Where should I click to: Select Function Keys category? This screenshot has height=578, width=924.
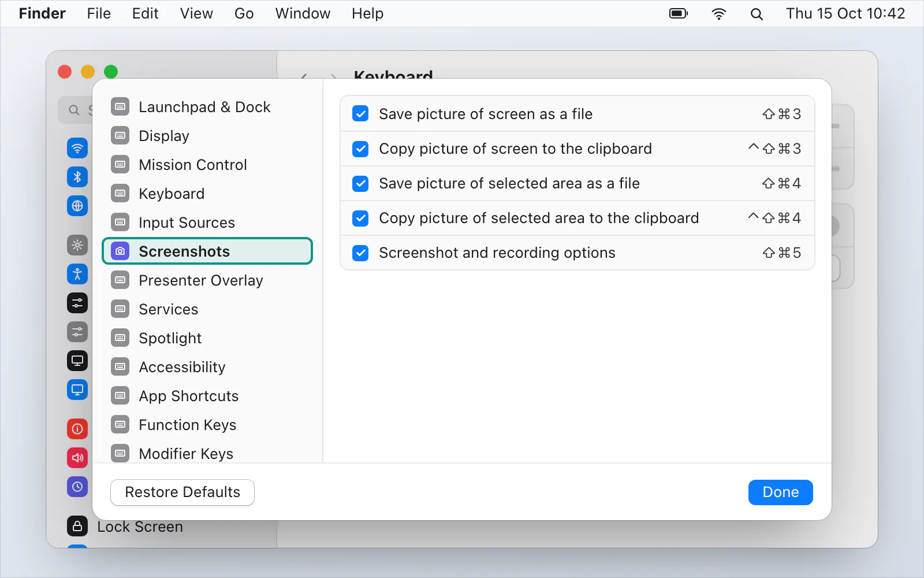207,425
